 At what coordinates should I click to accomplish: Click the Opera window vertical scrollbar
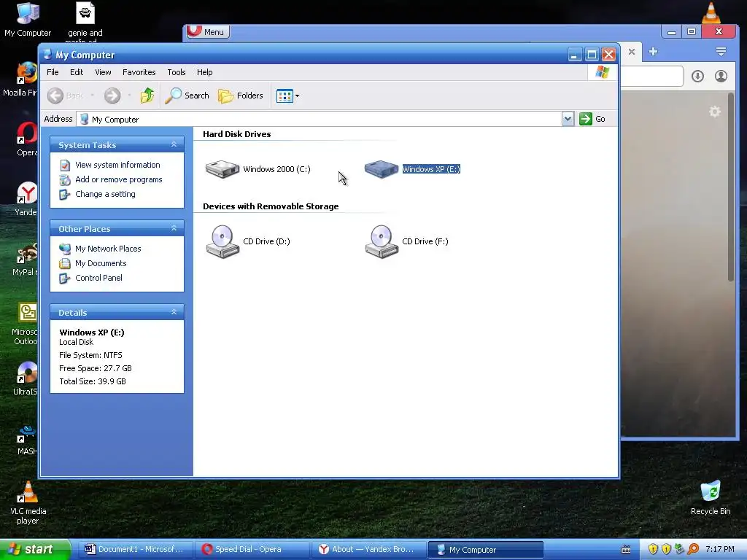731,187
